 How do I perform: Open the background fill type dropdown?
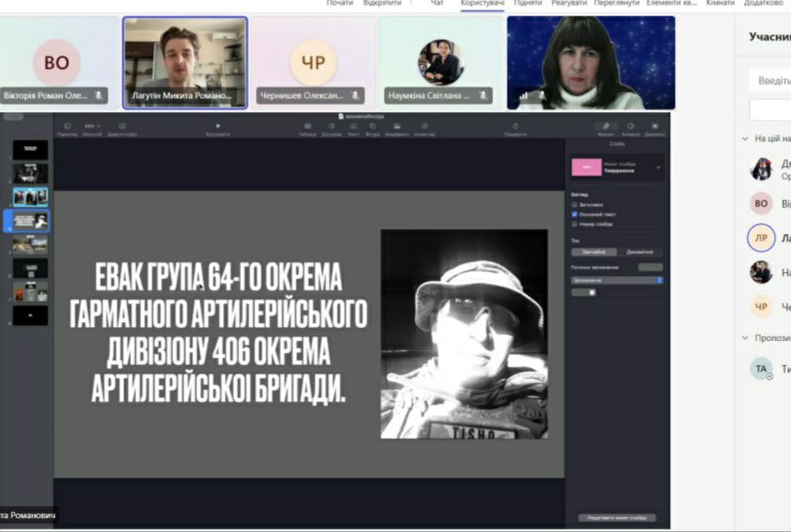coord(616,280)
